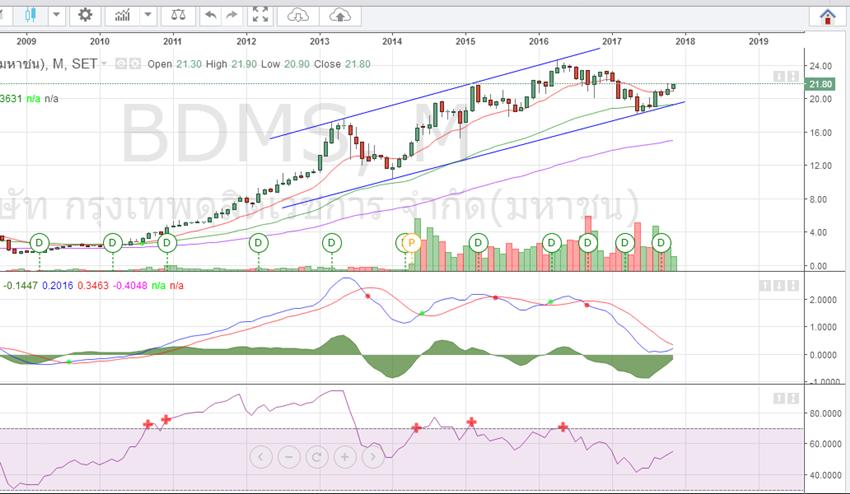
Task: Move the MACD pane down
Action: [779, 285]
